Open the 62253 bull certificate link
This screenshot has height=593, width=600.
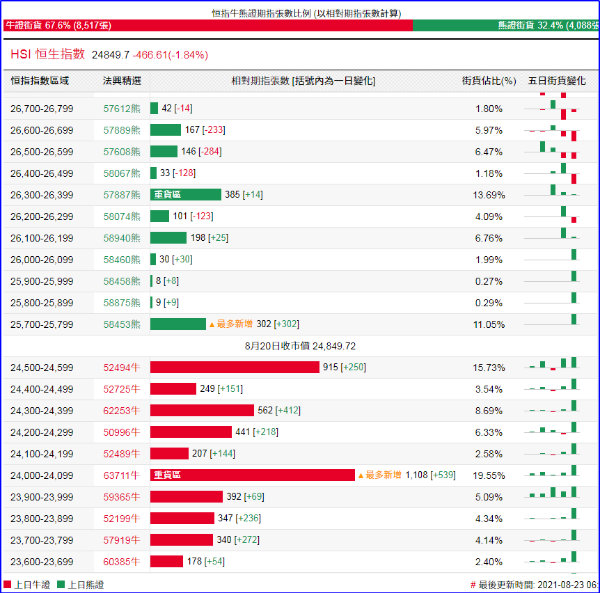point(122,411)
